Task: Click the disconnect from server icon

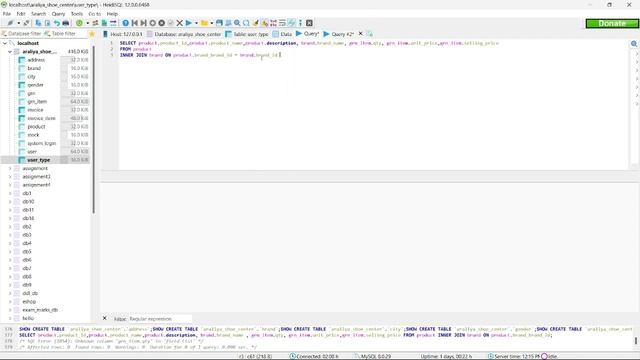Action: pos(26,23)
